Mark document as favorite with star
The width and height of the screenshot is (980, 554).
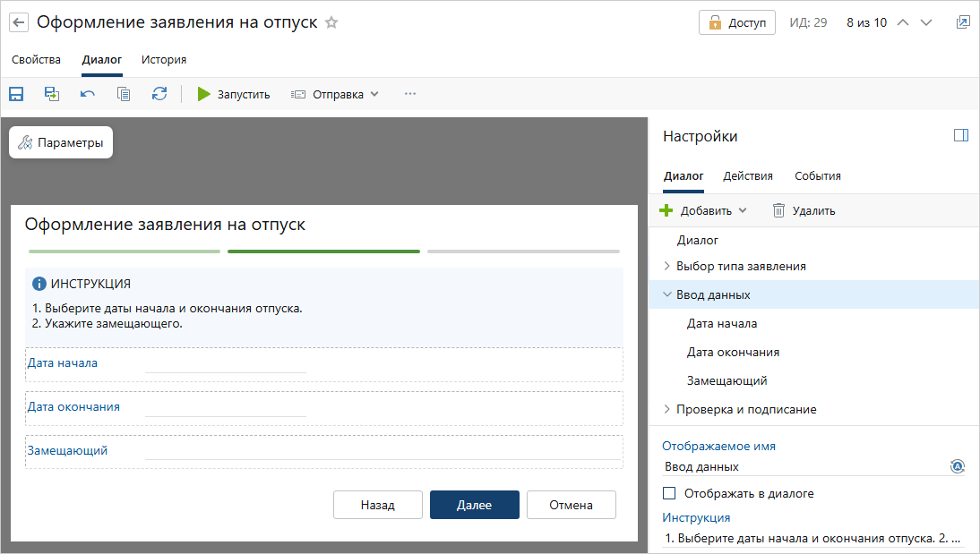(x=331, y=22)
